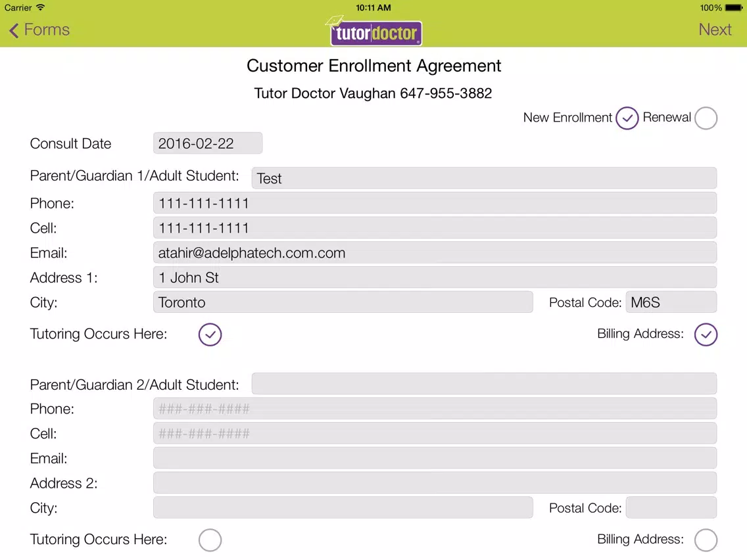Viewport: 747px width, 560px height.
Task: Select the Renewal radio button
Action: (706, 118)
